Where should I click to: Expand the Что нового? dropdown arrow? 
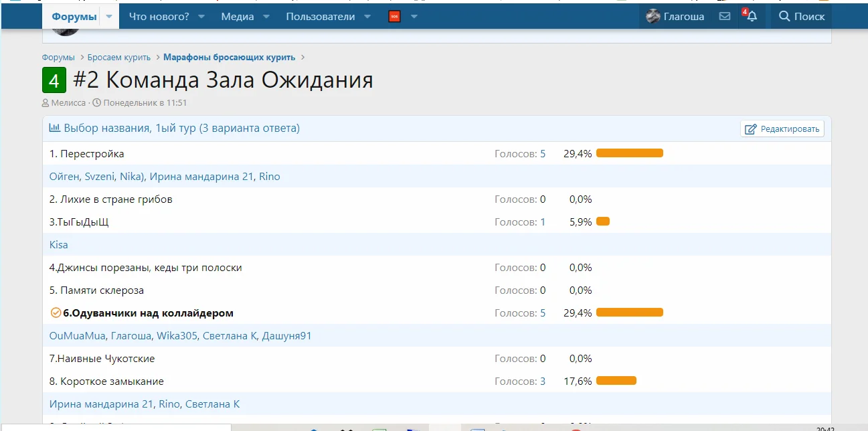click(x=201, y=17)
